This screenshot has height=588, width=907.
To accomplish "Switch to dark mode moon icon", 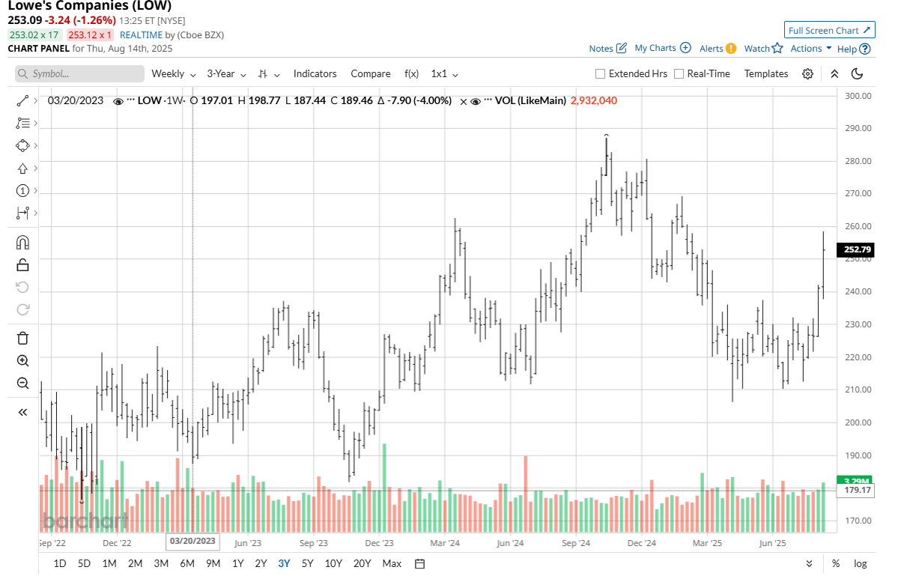I will tap(858, 73).
